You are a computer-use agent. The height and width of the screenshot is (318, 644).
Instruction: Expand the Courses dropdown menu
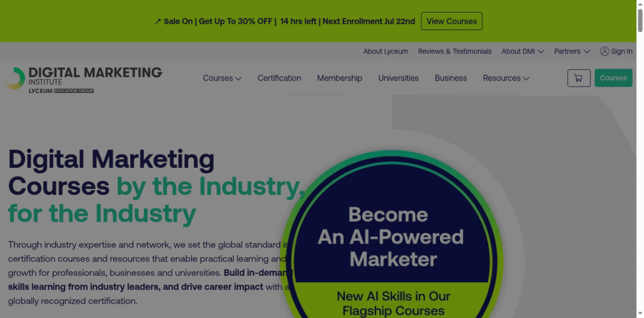pyautogui.click(x=222, y=78)
